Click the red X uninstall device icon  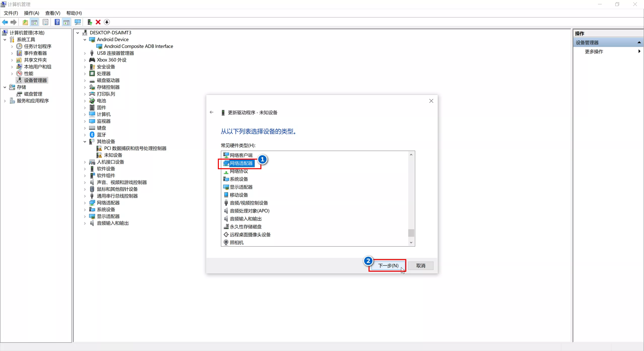click(x=98, y=22)
